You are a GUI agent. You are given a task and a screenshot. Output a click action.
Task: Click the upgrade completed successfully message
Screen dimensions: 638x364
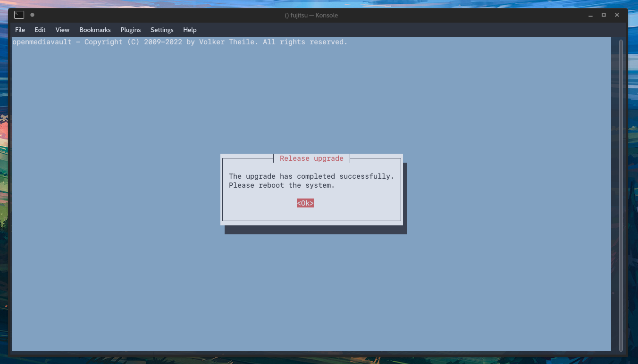(311, 176)
